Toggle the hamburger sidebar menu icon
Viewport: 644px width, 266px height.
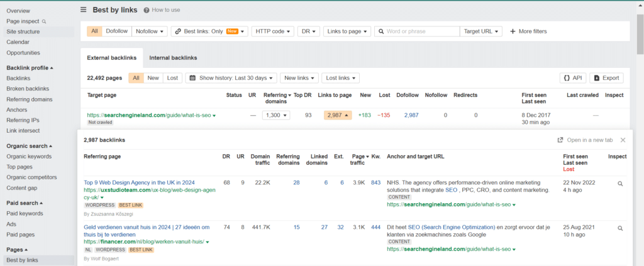point(84,10)
